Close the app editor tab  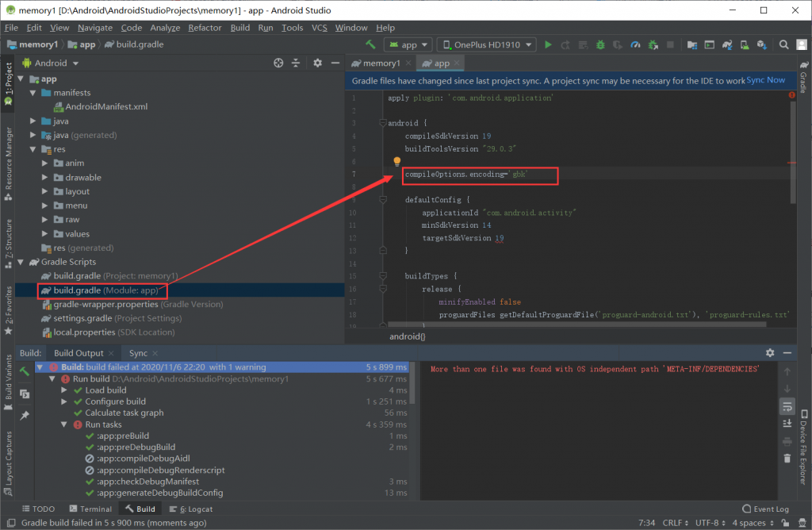[x=456, y=63]
